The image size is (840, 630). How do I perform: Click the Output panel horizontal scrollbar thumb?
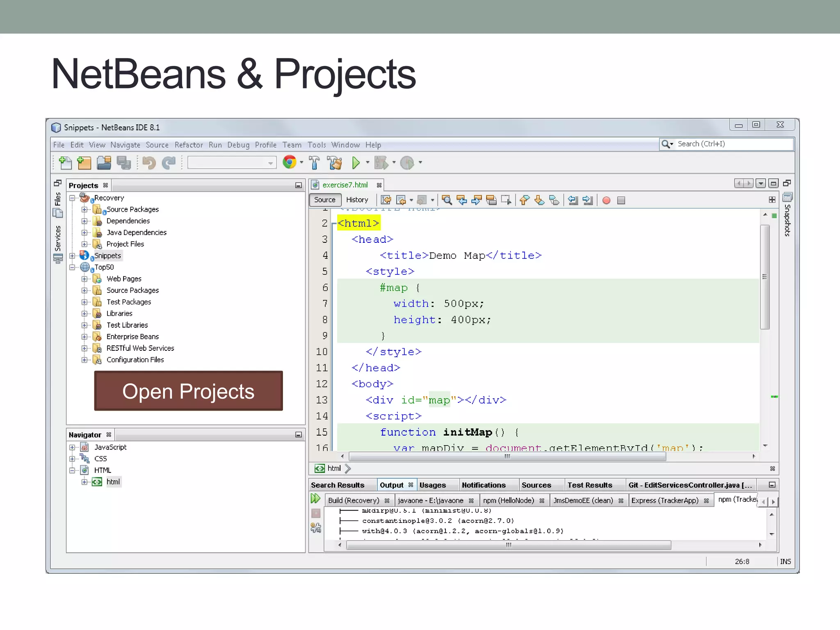pyautogui.click(x=509, y=545)
